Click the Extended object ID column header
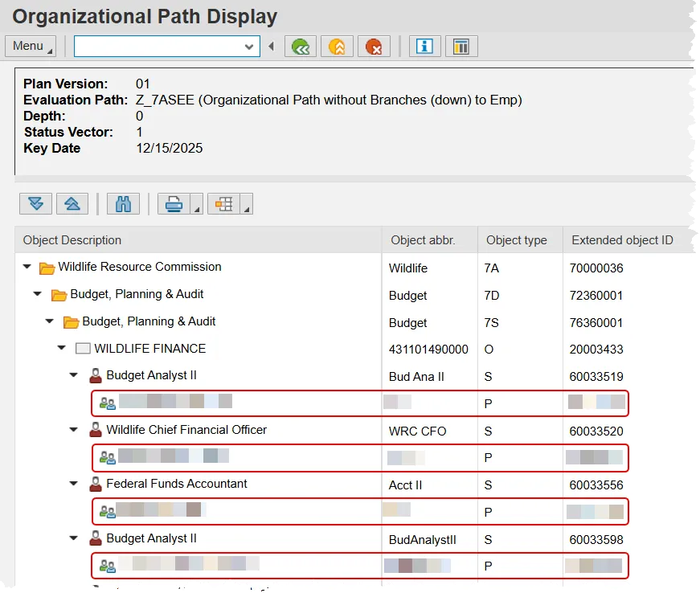 pyautogui.click(x=622, y=240)
